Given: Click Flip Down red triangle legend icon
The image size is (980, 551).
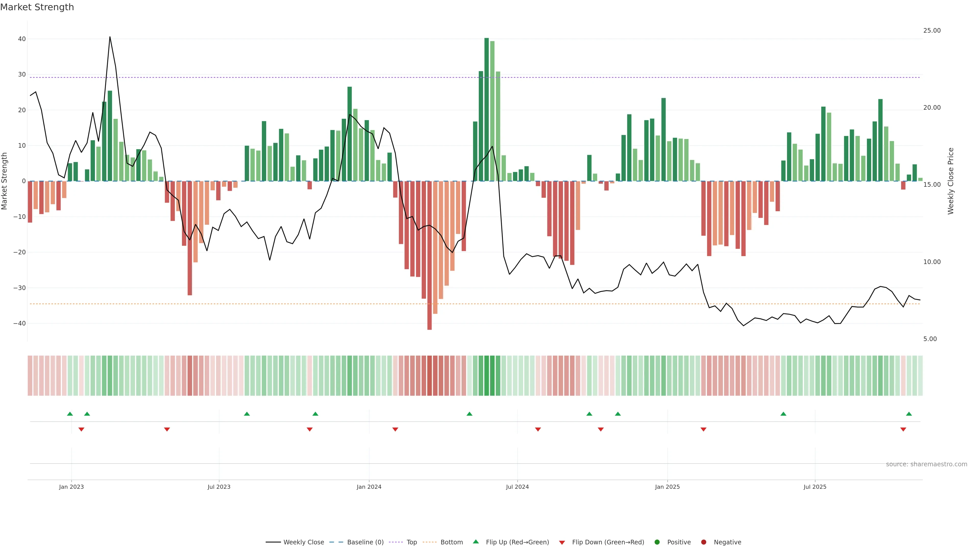Looking at the screenshot, I should coord(562,542).
